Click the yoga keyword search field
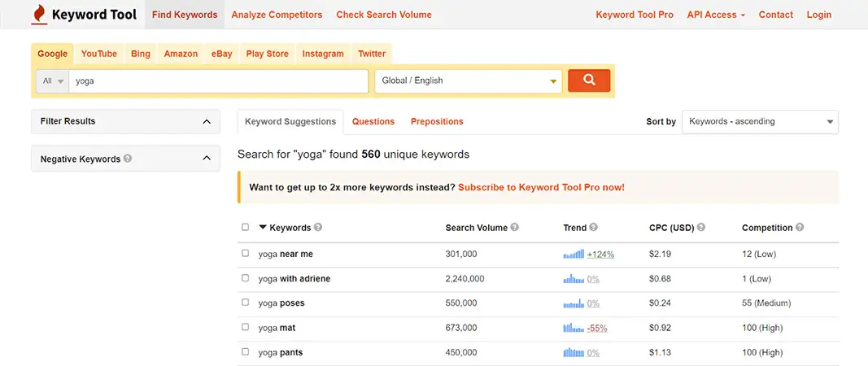 pos(218,81)
